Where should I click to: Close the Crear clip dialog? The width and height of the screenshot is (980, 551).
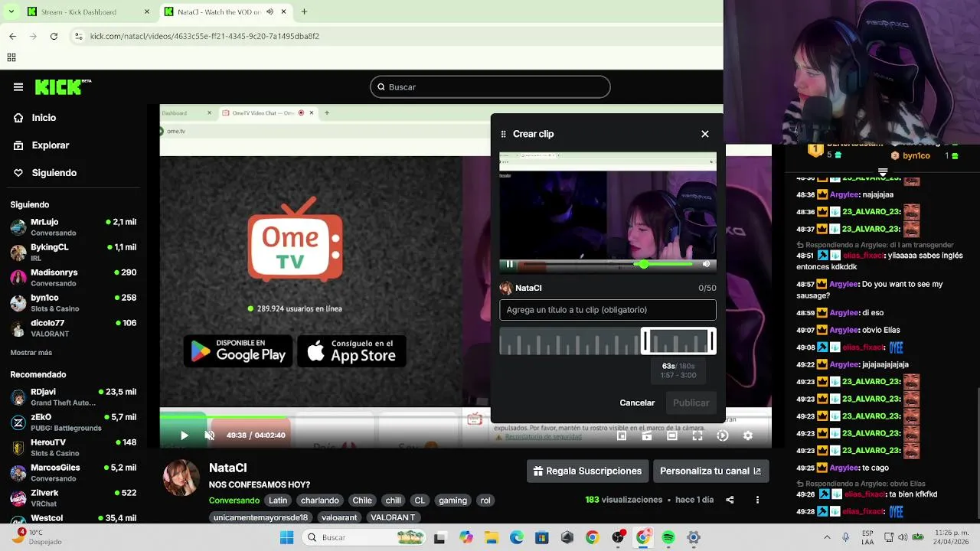[x=705, y=134]
